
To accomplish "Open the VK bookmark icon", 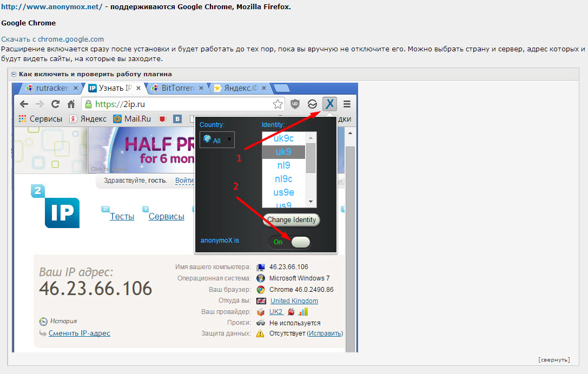I will pyautogui.click(x=177, y=119).
